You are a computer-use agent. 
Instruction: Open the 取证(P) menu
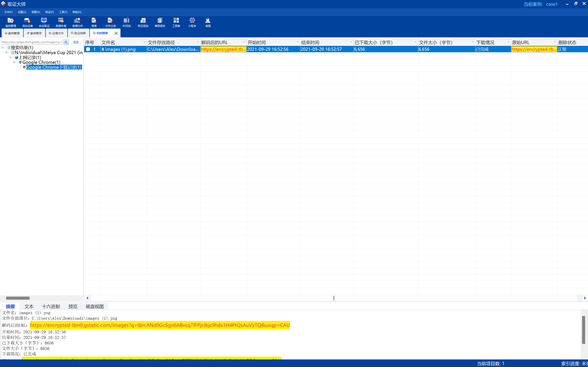pos(49,12)
